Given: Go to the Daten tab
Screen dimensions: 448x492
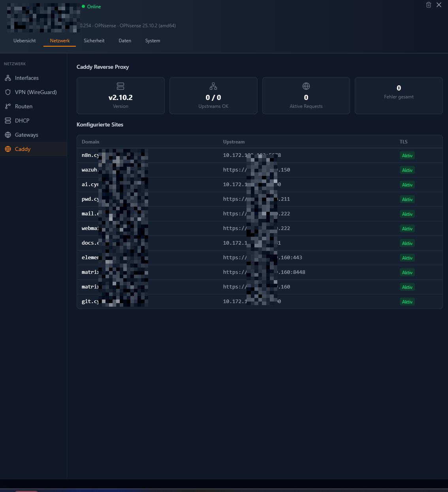Looking at the screenshot, I should coord(125,41).
